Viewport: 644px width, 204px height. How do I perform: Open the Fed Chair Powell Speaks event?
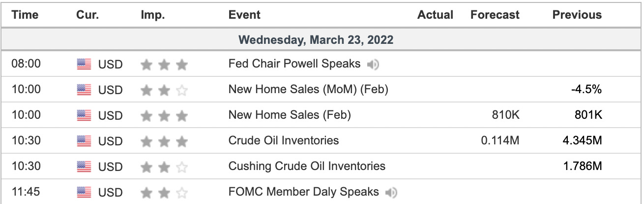point(294,64)
